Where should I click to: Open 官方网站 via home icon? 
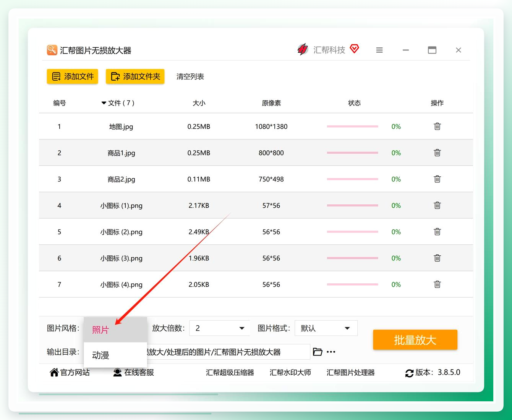(54, 372)
